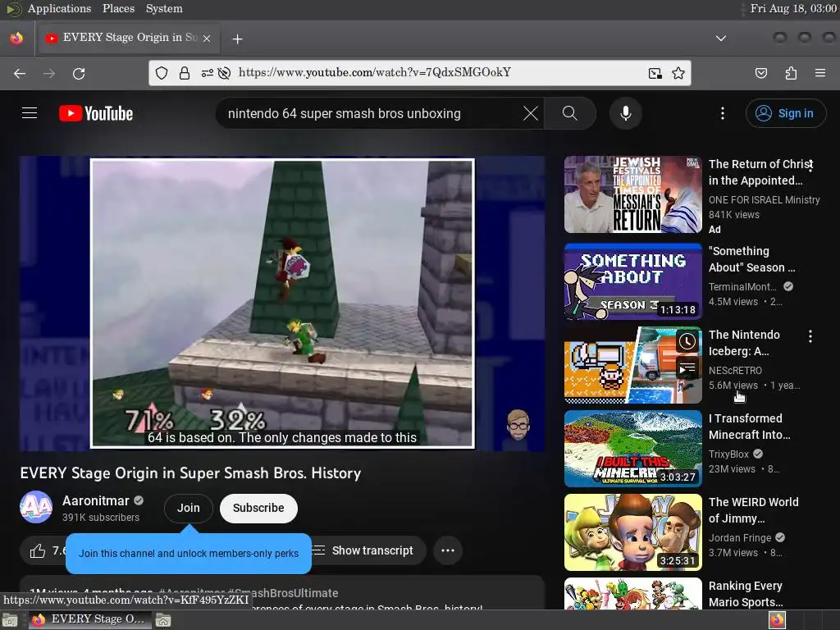Open WEIRD World of Jimmy thumbnail

(x=632, y=532)
